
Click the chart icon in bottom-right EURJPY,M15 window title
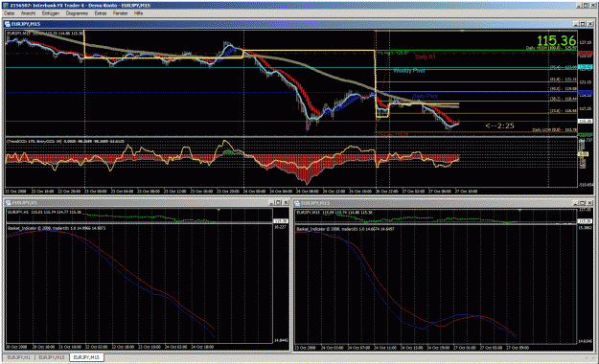(297, 203)
